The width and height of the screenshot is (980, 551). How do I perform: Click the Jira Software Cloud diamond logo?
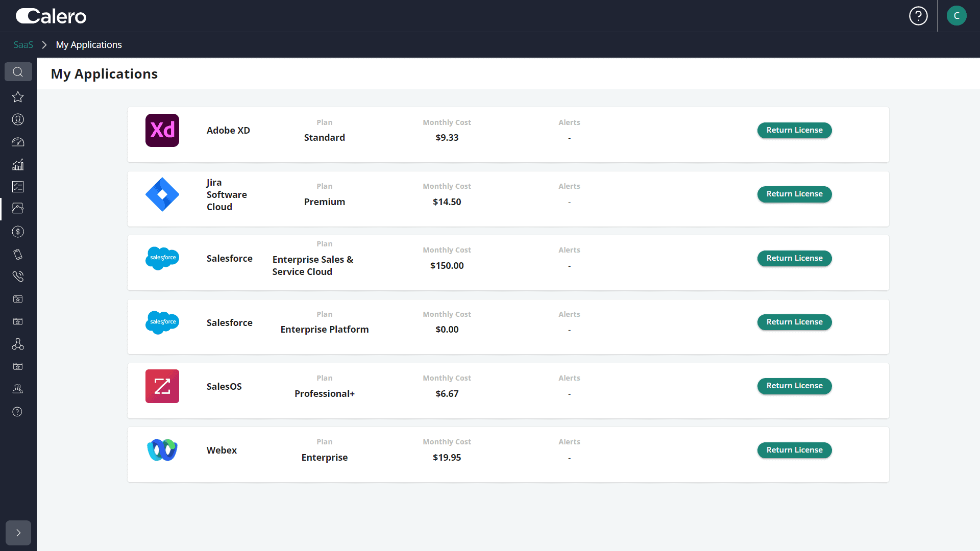(x=162, y=194)
